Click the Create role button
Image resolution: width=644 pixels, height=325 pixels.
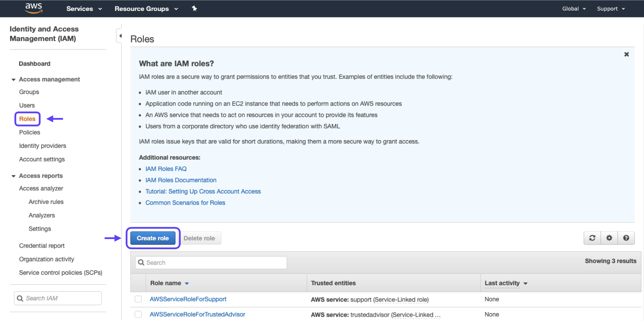153,238
